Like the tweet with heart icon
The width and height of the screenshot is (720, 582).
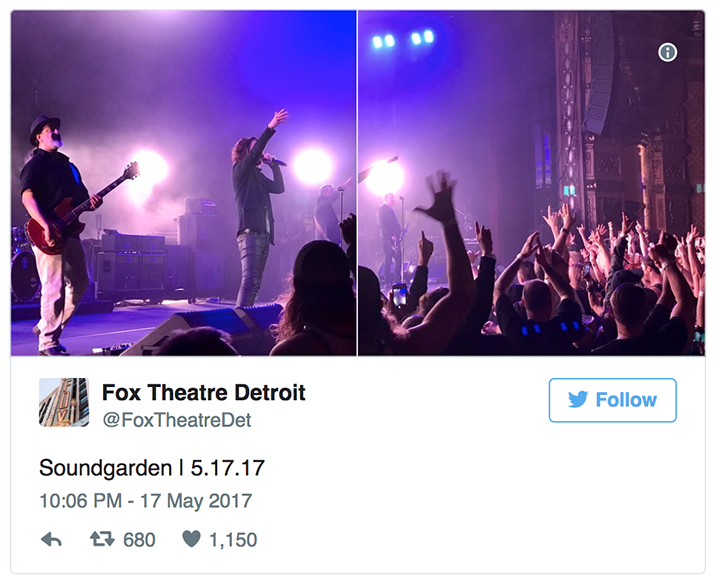click(191, 539)
